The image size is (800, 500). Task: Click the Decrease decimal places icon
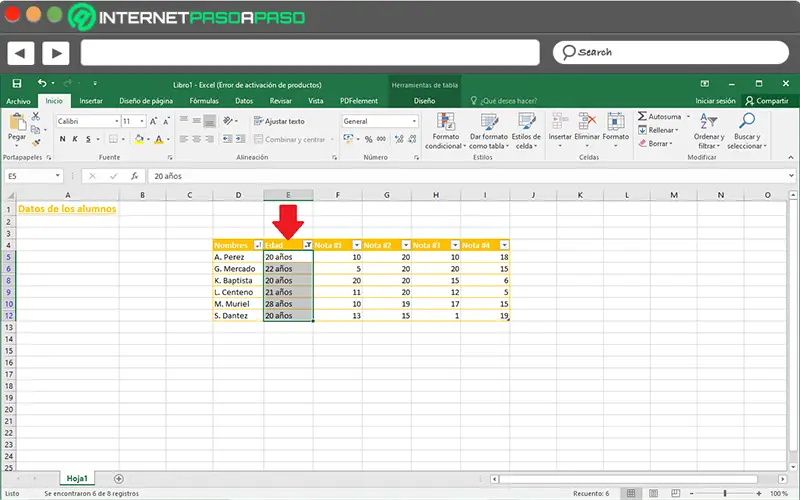[412, 139]
